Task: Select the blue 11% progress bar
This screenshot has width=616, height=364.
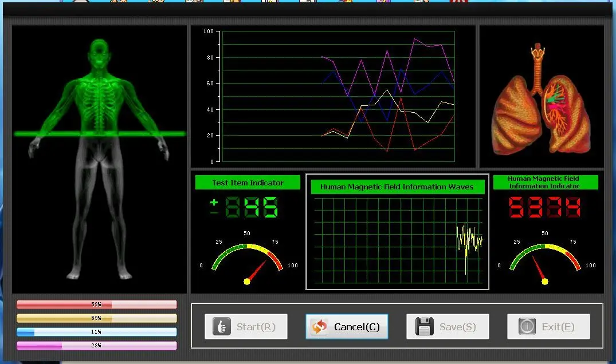Action: point(97,332)
